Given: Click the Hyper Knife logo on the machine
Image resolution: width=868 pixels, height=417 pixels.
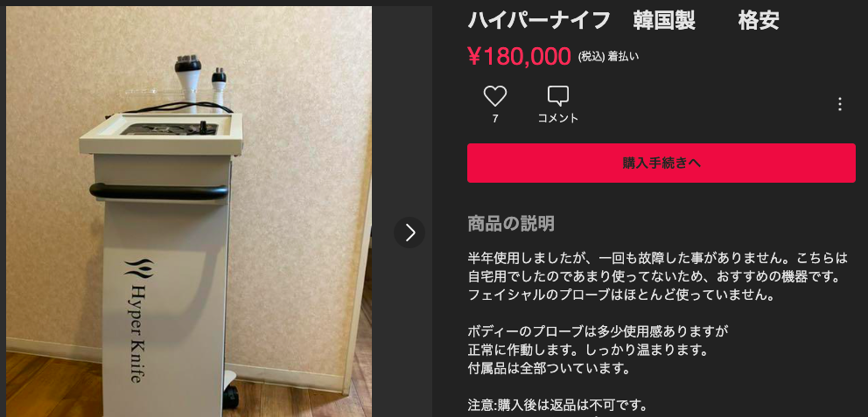Looking at the screenshot, I should [136, 321].
